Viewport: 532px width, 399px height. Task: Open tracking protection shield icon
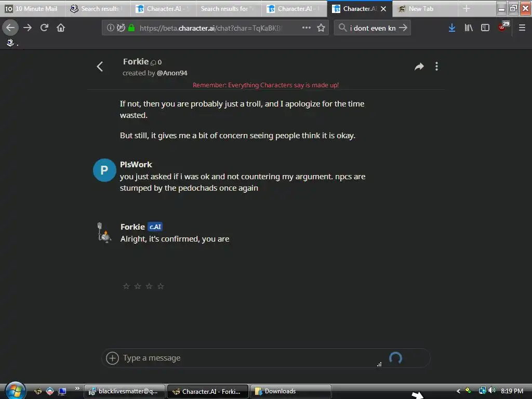121,28
